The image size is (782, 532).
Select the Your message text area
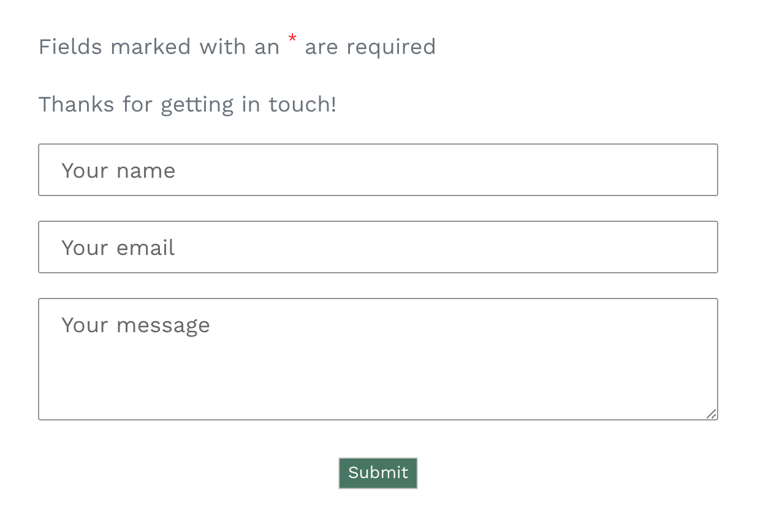coord(378,359)
